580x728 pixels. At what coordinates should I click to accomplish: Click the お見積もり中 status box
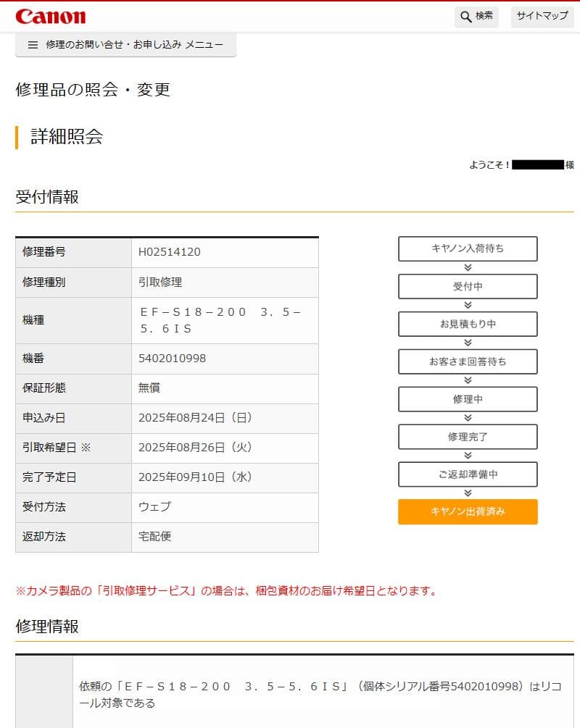[468, 324]
